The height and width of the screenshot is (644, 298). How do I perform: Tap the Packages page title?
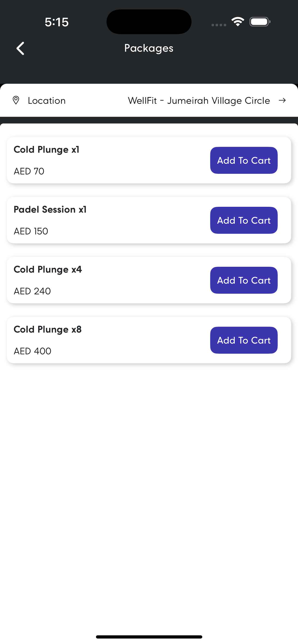[x=149, y=48]
